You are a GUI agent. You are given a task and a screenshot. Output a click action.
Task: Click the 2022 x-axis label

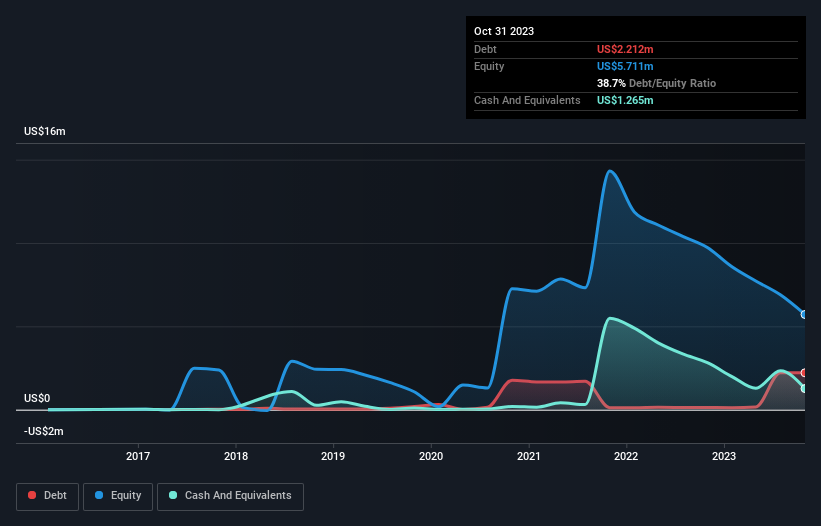tap(626, 456)
